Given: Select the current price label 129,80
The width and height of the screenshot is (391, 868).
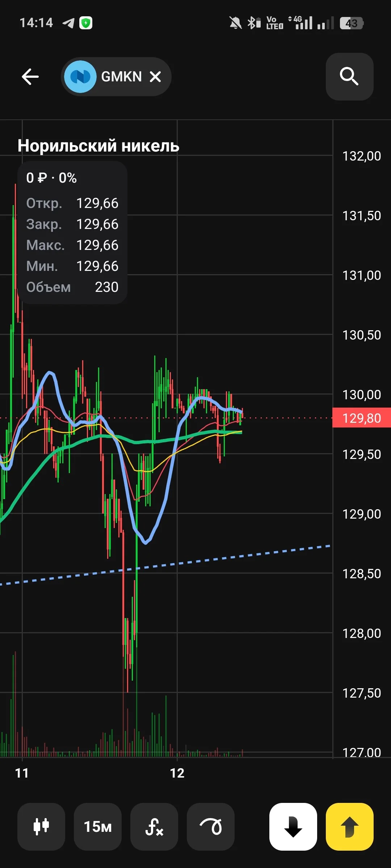Looking at the screenshot, I should pyautogui.click(x=362, y=418).
